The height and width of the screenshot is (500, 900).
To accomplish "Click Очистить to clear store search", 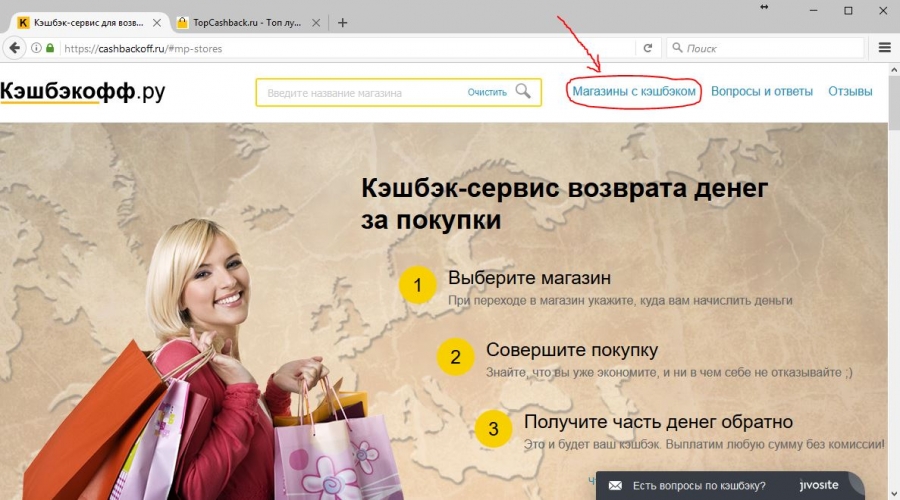I will point(487,92).
